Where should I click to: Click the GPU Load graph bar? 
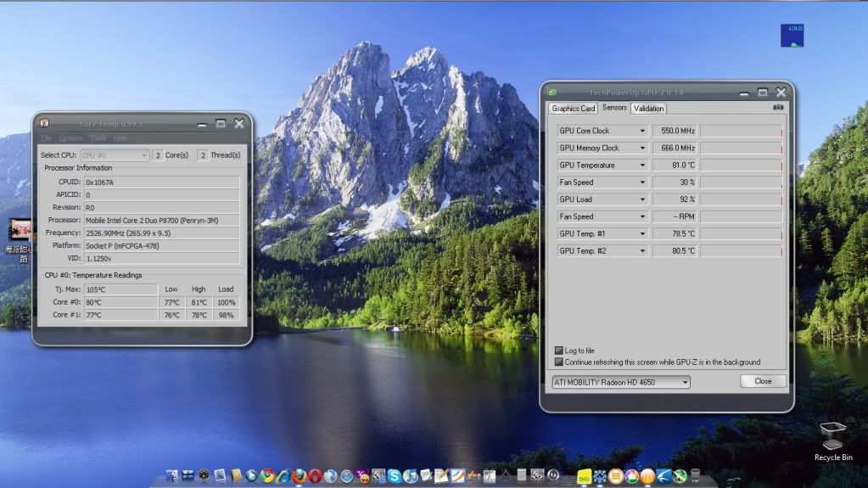point(741,199)
